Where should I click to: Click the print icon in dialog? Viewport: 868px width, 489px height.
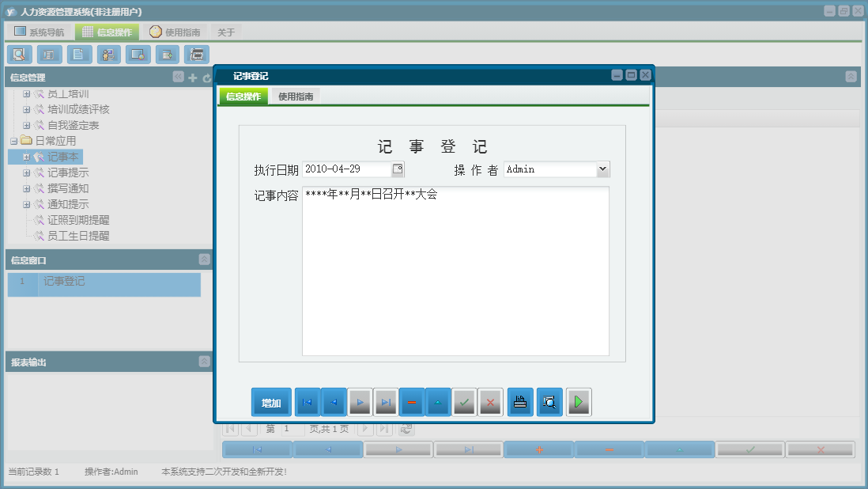point(520,402)
